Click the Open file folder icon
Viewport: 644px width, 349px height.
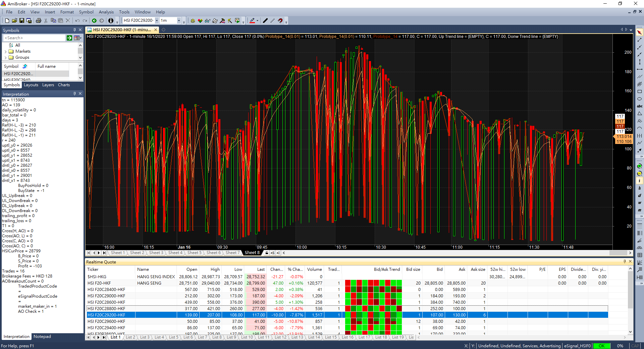14,21
